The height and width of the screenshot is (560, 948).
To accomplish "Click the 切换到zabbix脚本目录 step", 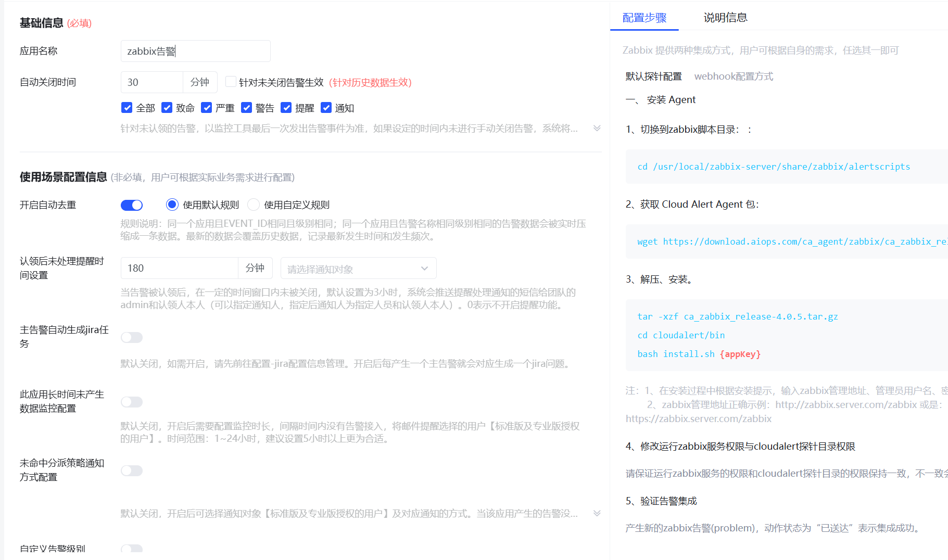I will pos(689,129).
